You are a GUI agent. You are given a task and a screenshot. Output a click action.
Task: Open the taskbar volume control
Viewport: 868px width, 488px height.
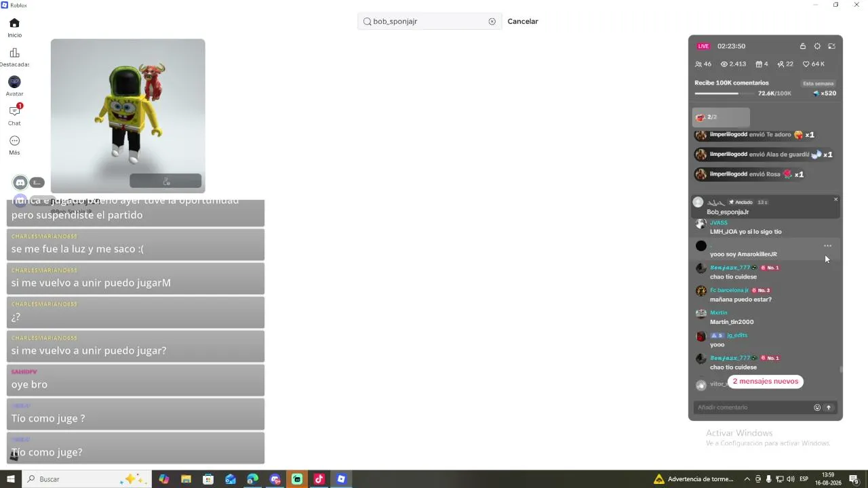791,479
